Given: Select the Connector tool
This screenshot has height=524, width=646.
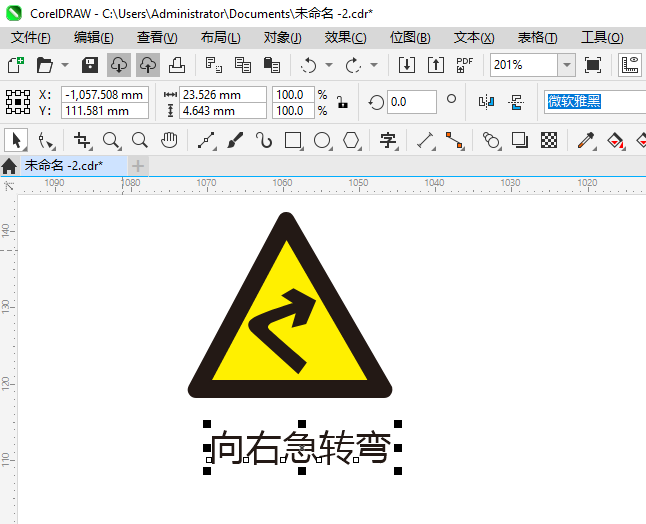Looking at the screenshot, I should click(454, 140).
